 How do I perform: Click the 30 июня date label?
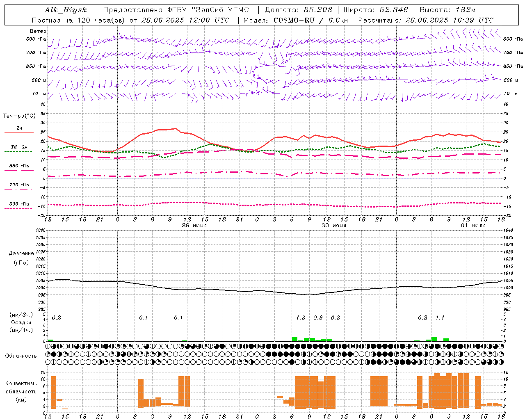pyautogui.click(x=334, y=226)
